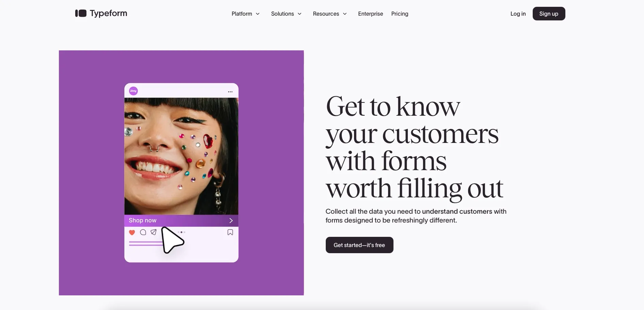Expand the Resources dropdown menu
This screenshot has width=644, height=310.
[x=330, y=14]
